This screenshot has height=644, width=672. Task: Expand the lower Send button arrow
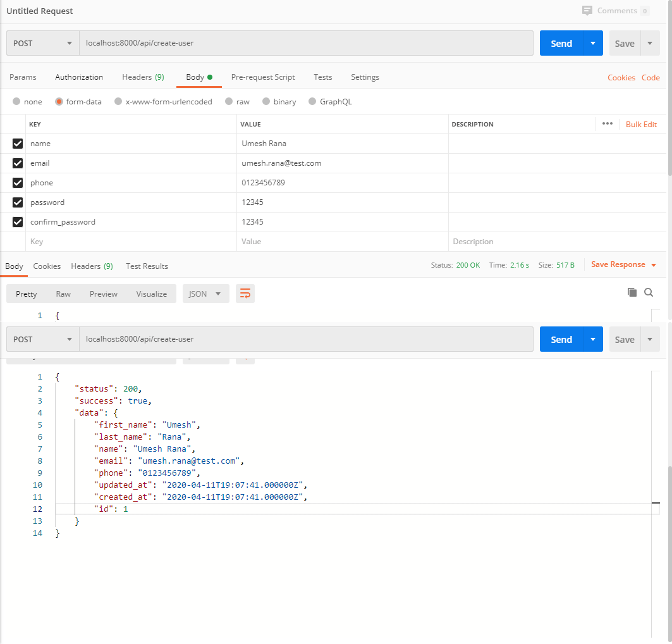[593, 339]
